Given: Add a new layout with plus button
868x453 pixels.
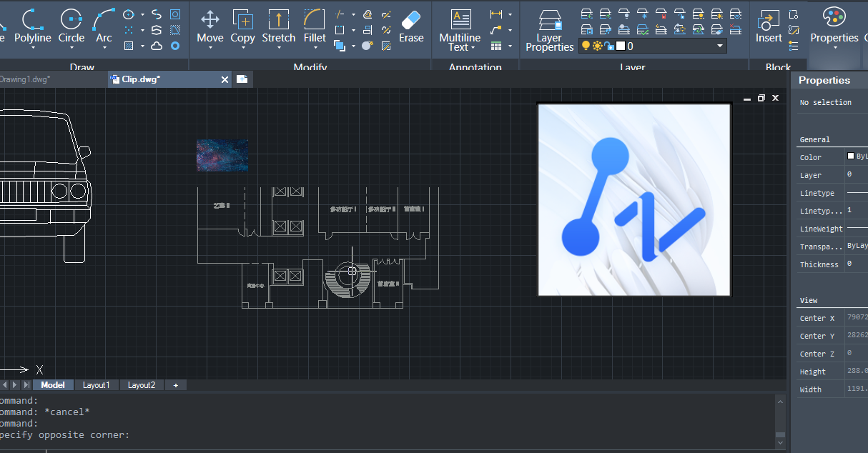Looking at the screenshot, I should [176, 385].
